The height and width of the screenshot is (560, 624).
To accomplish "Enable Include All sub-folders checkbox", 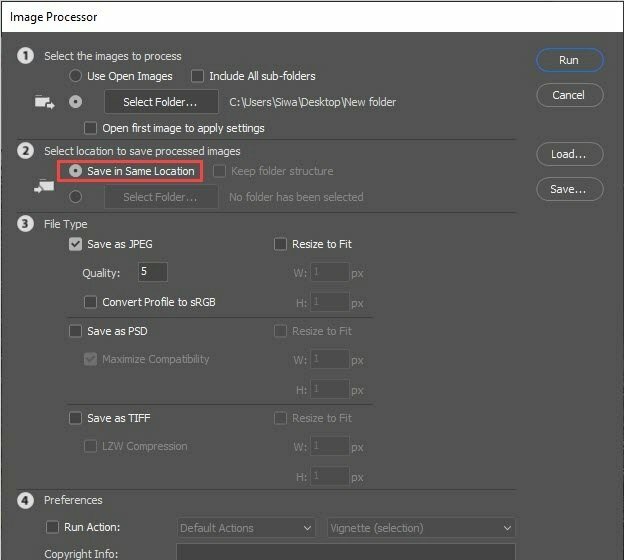I will pos(197,76).
